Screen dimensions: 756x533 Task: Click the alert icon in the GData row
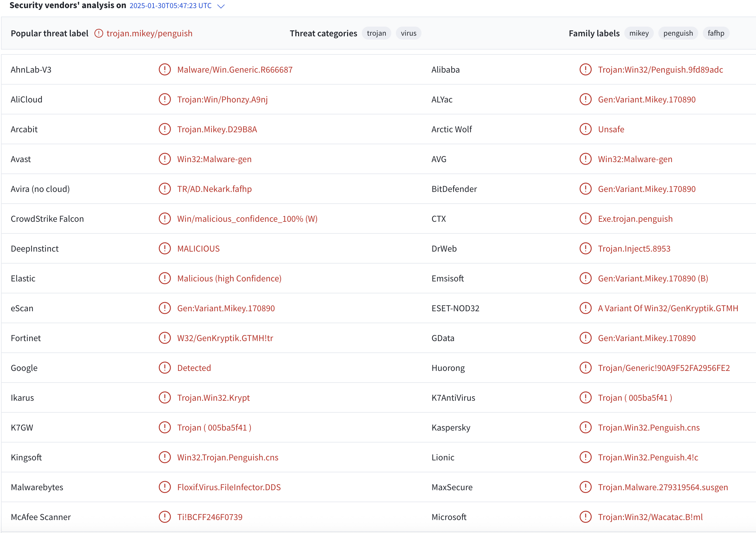(x=585, y=338)
